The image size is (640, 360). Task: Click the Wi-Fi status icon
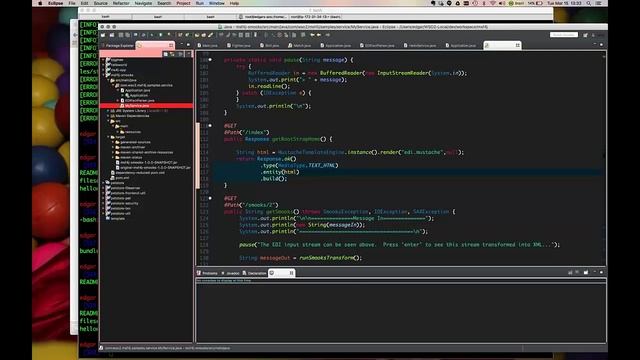pyautogui.click(x=493, y=3)
